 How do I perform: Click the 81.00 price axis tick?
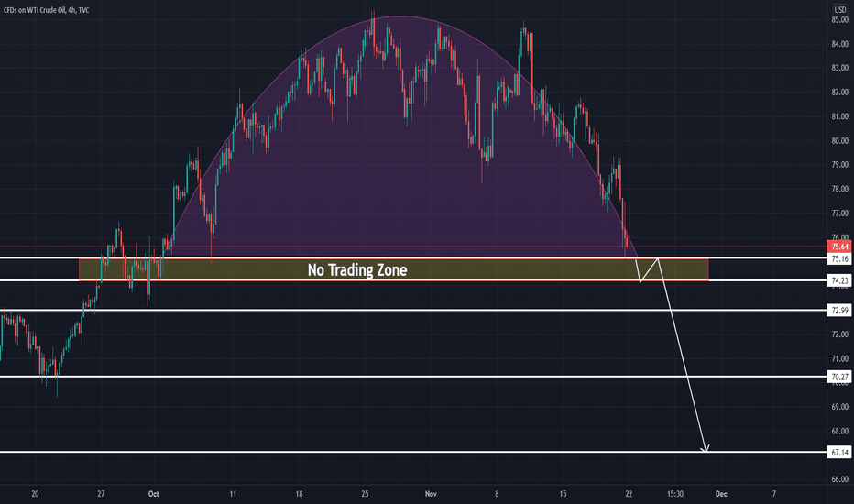point(839,116)
